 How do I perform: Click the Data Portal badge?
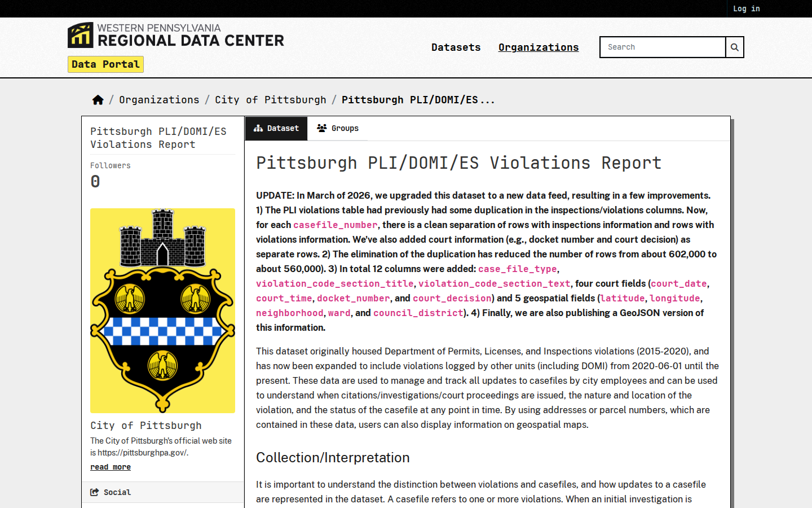click(x=105, y=64)
